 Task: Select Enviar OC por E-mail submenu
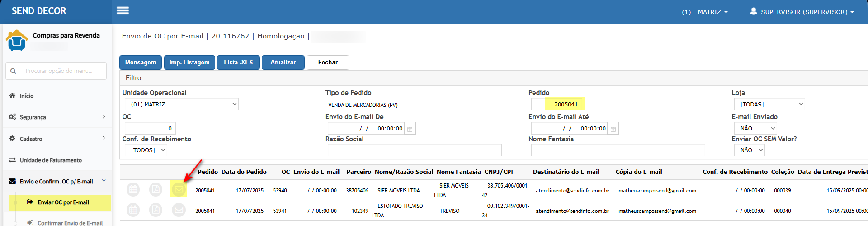point(60,202)
